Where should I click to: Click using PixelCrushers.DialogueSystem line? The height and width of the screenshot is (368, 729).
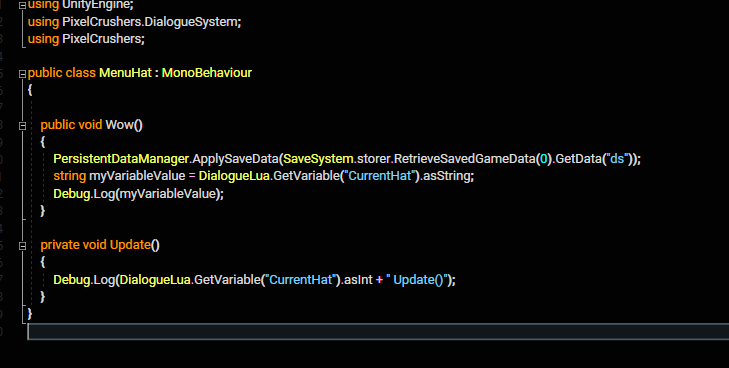pyautogui.click(x=134, y=22)
